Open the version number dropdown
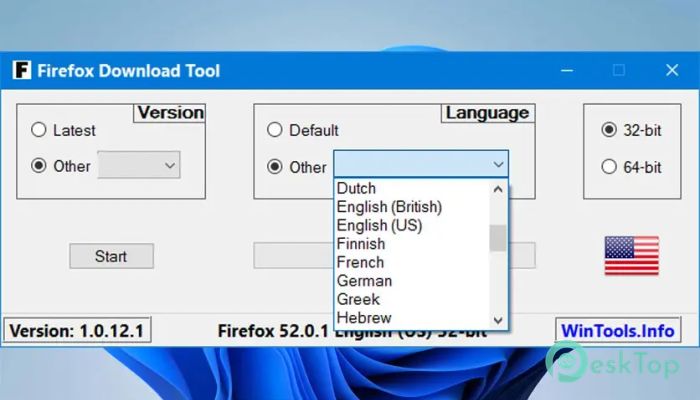Viewport: 700px width, 400px height. 139,165
